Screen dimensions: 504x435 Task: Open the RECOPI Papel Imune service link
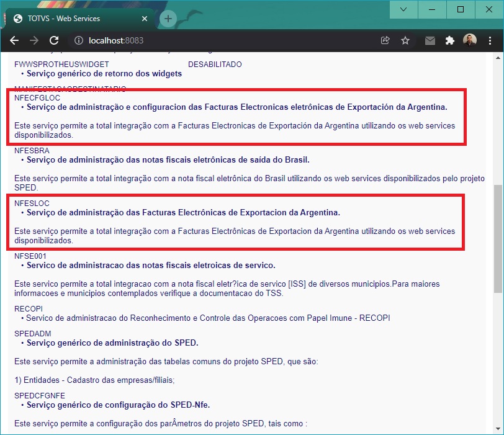tap(208, 318)
